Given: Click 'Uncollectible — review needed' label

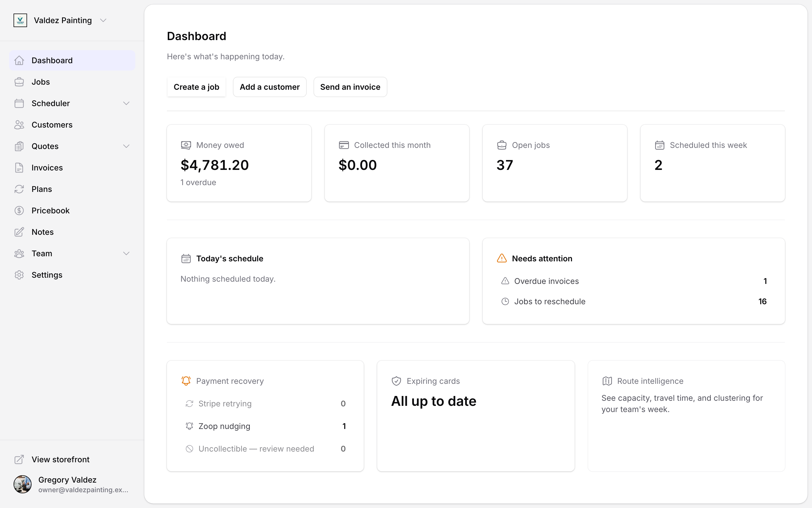Looking at the screenshot, I should point(256,448).
